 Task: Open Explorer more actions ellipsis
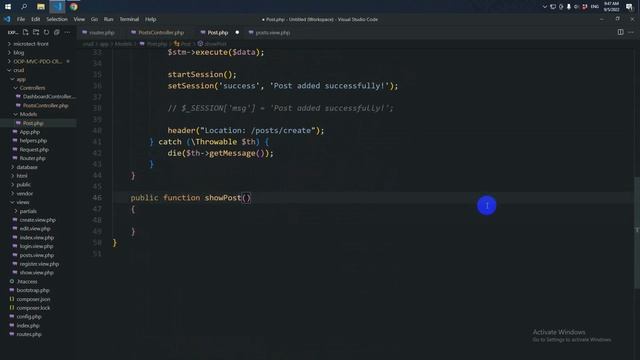pyautogui.click(x=67, y=32)
